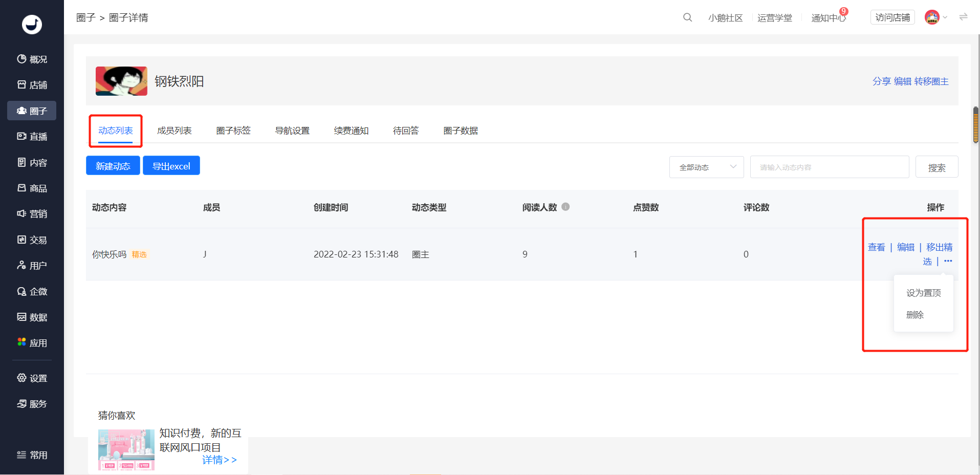Click the 2022-02-23 15:31:48 creation time

coord(356,254)
